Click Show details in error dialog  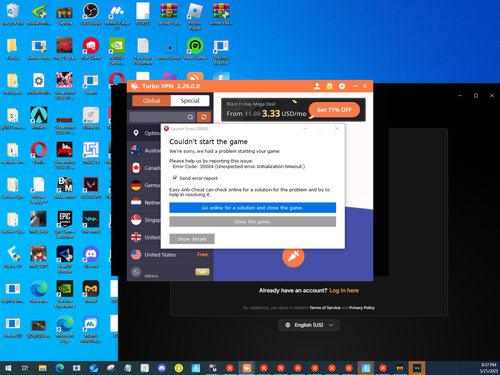tap(192, 239)
